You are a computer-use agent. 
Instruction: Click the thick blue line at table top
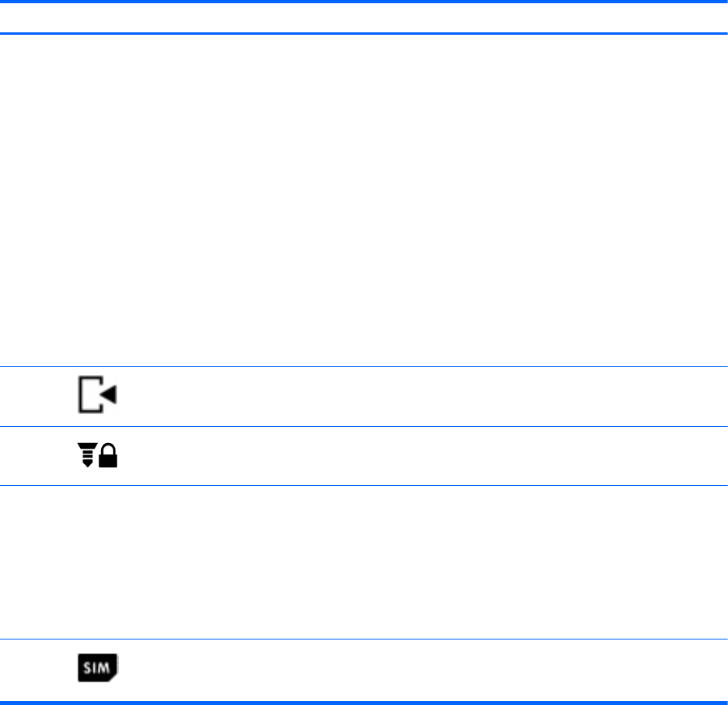364,2
